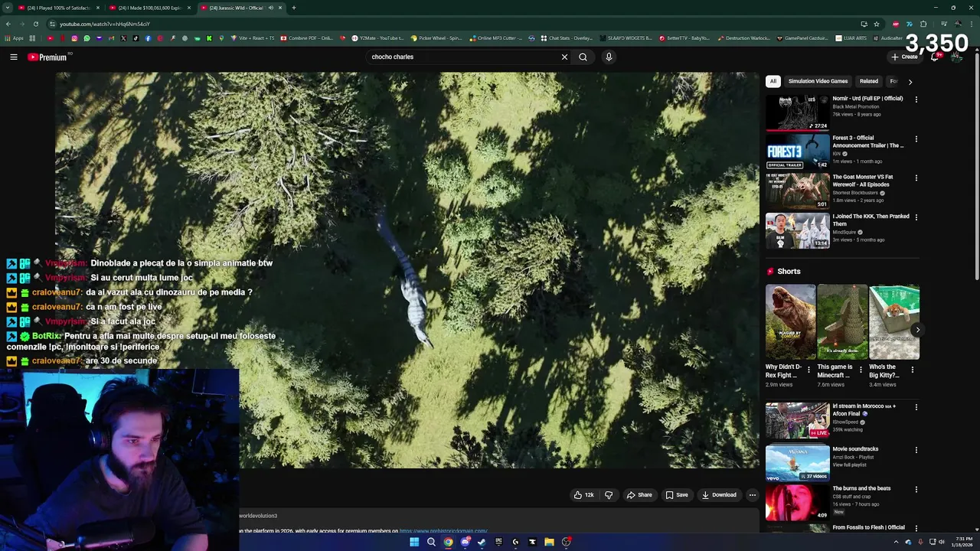Open irl stream in Morocco live video
Screen dimensions: 980x551
pos(797,420)
